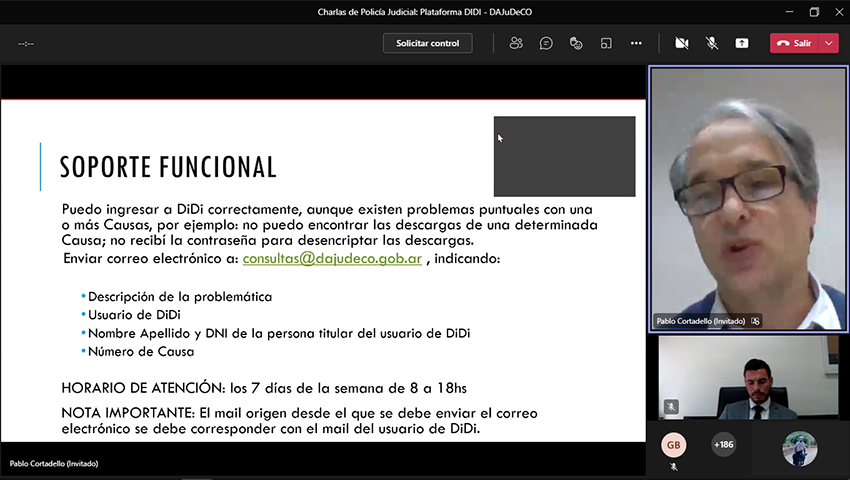Click the muted mic icon on the suited man's tile
The image size is (850, 480).
(671, 406)
